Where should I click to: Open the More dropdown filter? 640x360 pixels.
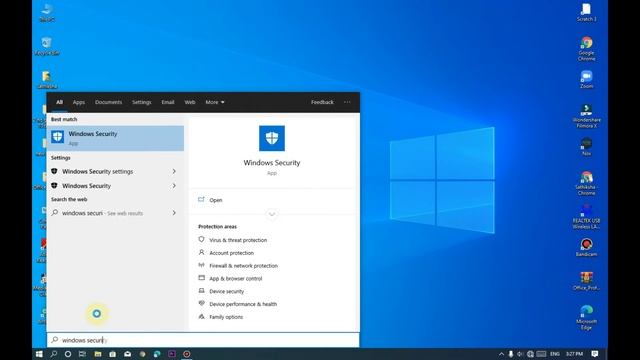click(215, 102)
